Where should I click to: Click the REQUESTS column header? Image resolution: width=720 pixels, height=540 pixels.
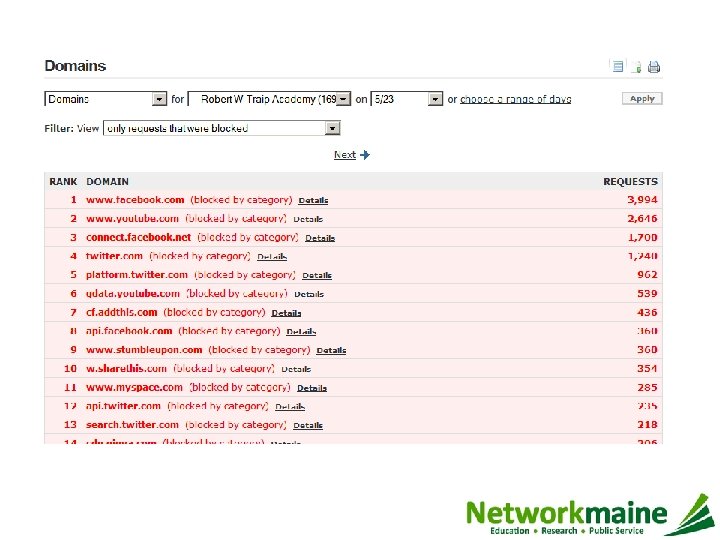coord(630,182)
